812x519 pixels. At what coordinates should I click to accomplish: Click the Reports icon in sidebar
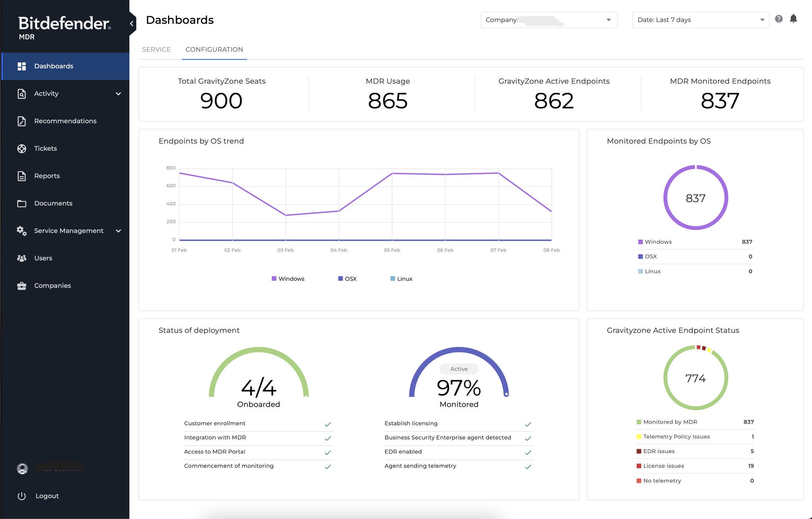coord(21,175)
